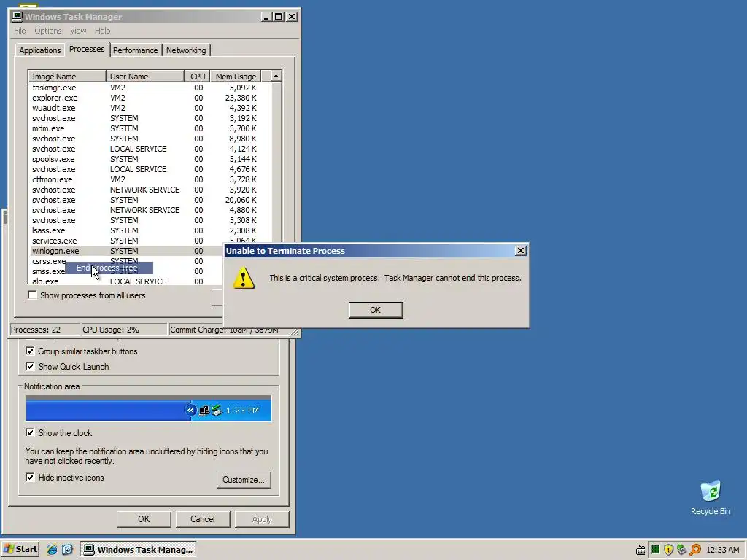
Task: Click the Customize... button
Action: tap(244, 480)
